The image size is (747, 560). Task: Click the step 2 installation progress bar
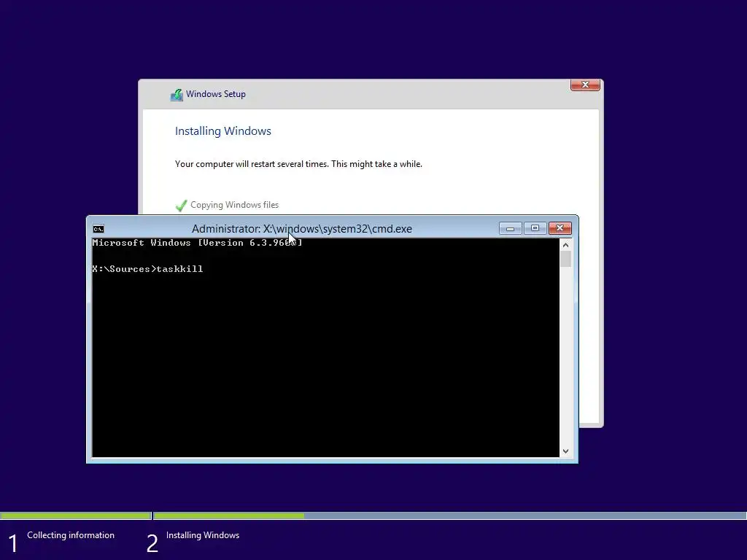tap(450, 516)
